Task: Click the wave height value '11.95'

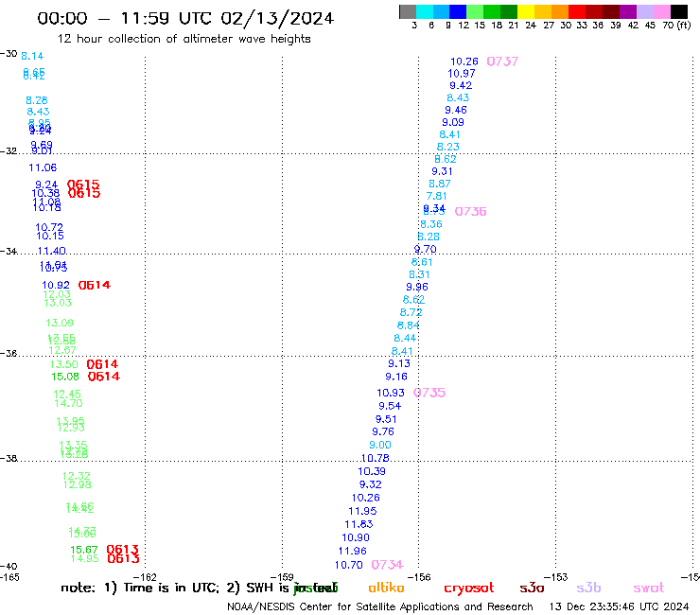Action: pos(362,511)
